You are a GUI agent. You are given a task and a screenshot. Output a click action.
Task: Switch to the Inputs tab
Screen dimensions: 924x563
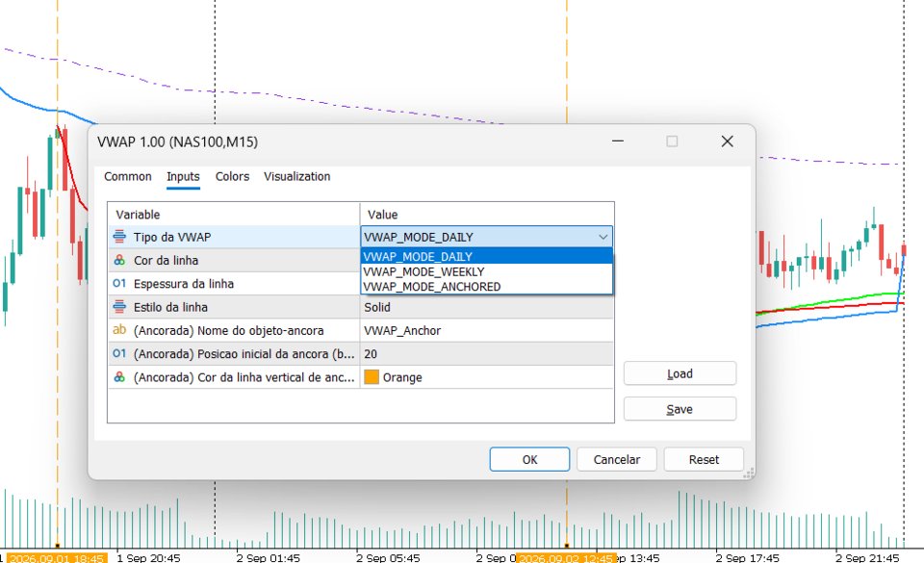click(183, 176)
